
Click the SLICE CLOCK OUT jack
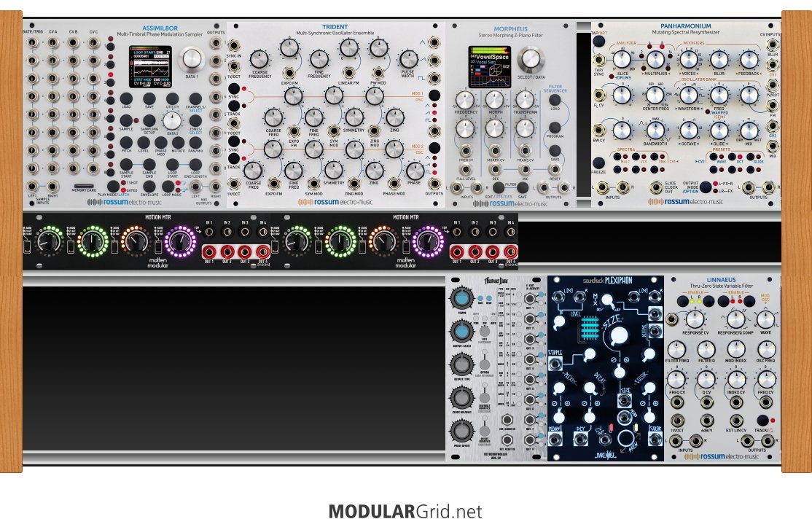pyautogui.click(x=656, y=187)
